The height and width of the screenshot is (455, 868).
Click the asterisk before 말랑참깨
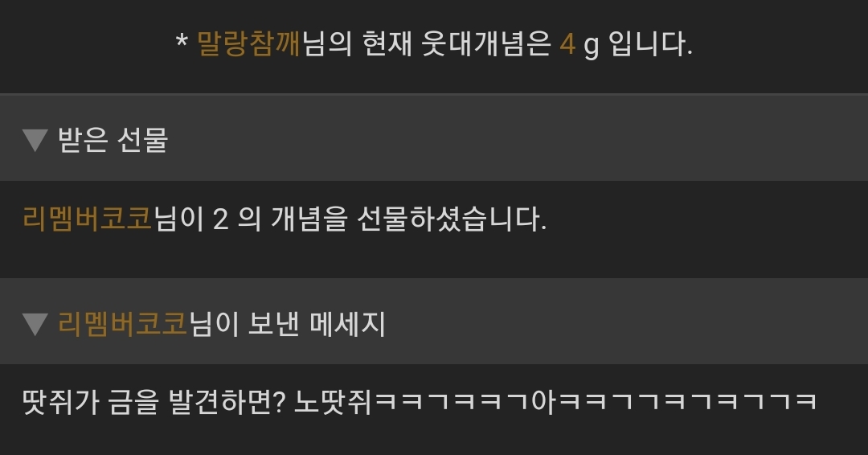click(x=182, y=41)
